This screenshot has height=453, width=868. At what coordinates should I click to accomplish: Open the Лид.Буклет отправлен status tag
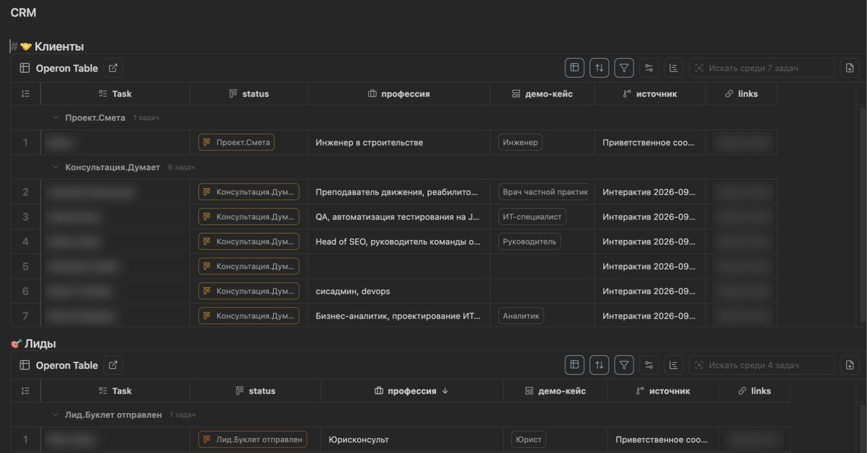pyautogui.click(x=253, y=440)
